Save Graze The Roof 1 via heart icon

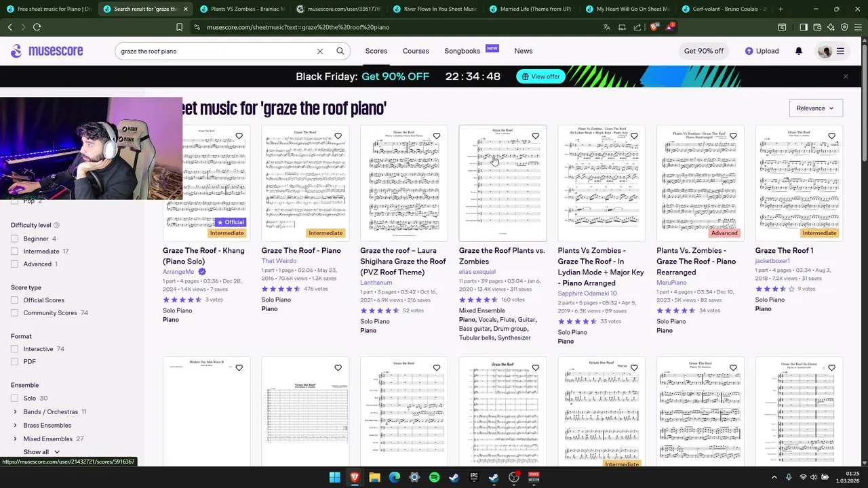tap(831, 136)
